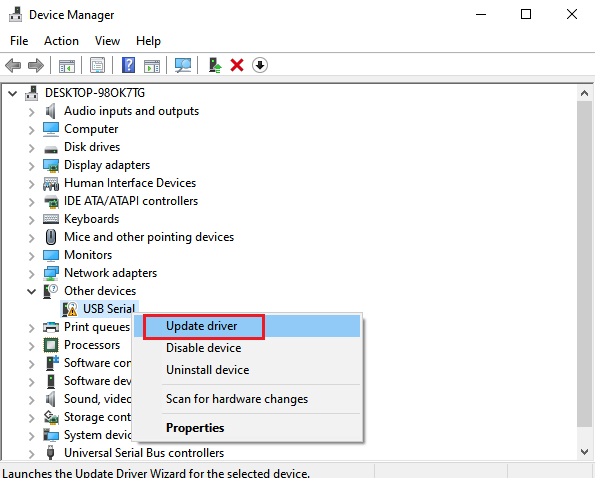
Task: Open the Action menu
Action: coord(61,41)
